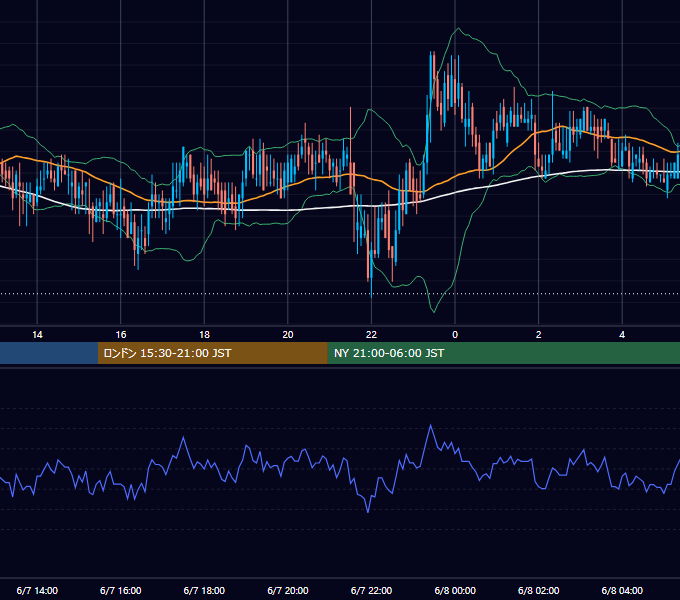Screen dimensions: 680x600
Task: Click the 16 hour label on price chart axis
Action: click(121, 335)
